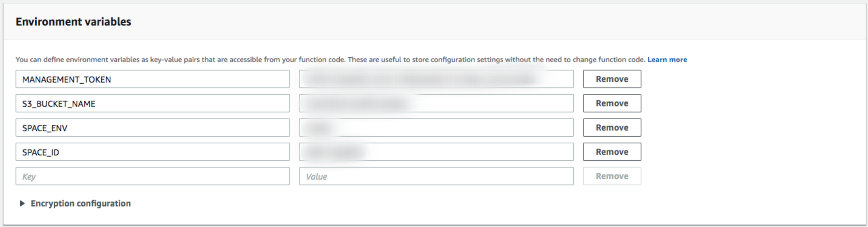Image resolution: width=868 pixels, height=227 pixels.
Task: Click the environment variables description text
Action: [330, 60]
